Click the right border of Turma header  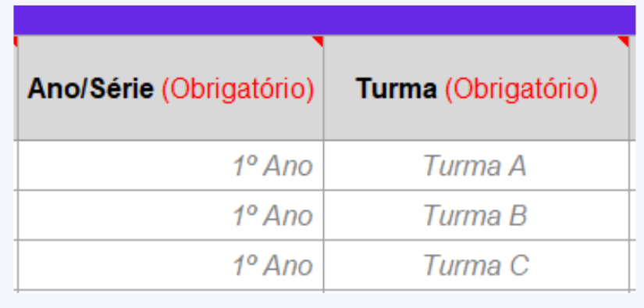point(629,88)
